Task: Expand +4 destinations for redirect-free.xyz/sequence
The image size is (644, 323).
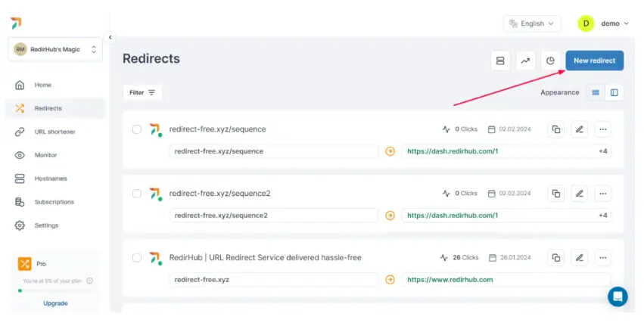Action: coord(603,151)
